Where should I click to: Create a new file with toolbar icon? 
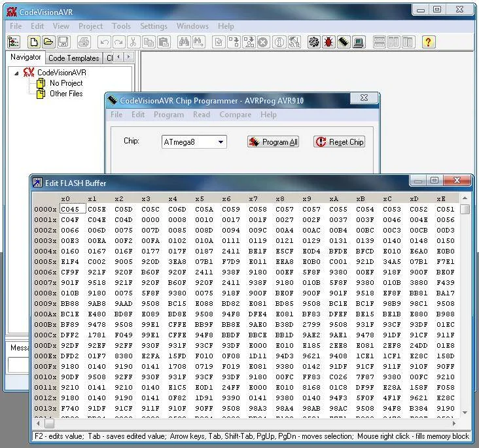(x=33, y=42)
